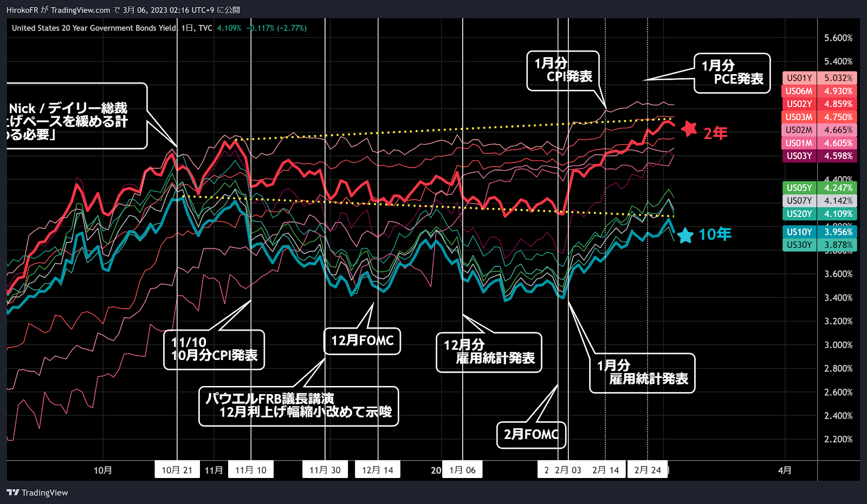Click the 12月FOMC annotation box
This screenshot has width=867, height=504.
(363, 341)
